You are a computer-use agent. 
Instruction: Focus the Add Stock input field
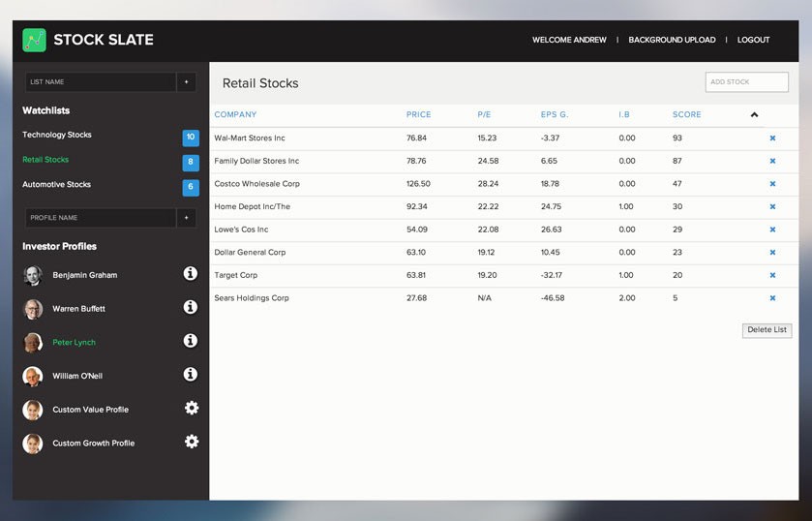747,82
